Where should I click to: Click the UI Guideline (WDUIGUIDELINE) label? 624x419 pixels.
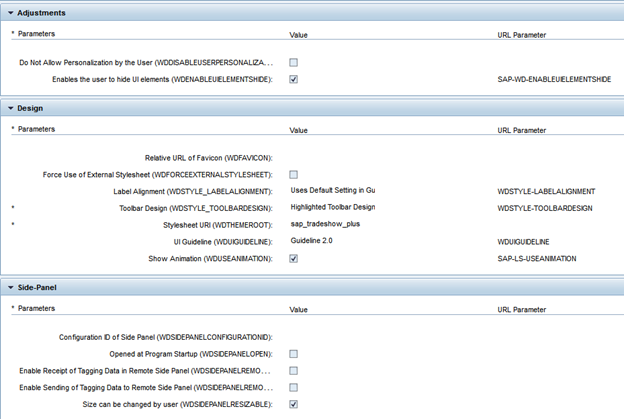tap(223, 242)
